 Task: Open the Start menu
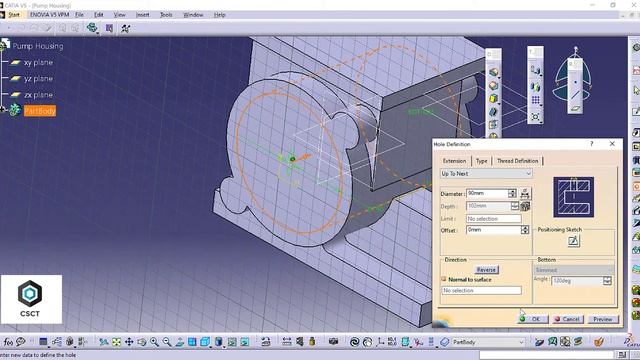coord(13,15)
